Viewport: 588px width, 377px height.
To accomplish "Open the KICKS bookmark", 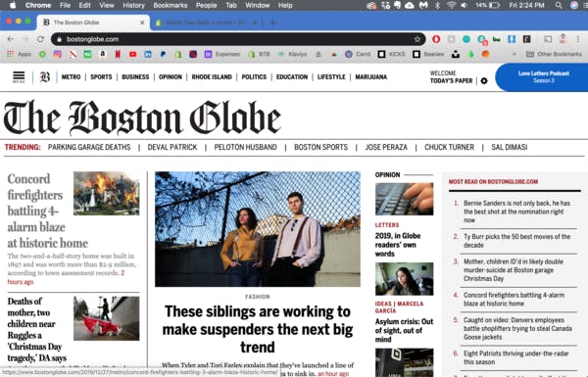I will [x=391, y=54].
